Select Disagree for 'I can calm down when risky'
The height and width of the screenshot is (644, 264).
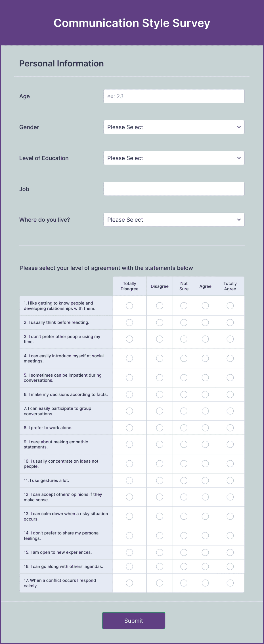point(160,516)
